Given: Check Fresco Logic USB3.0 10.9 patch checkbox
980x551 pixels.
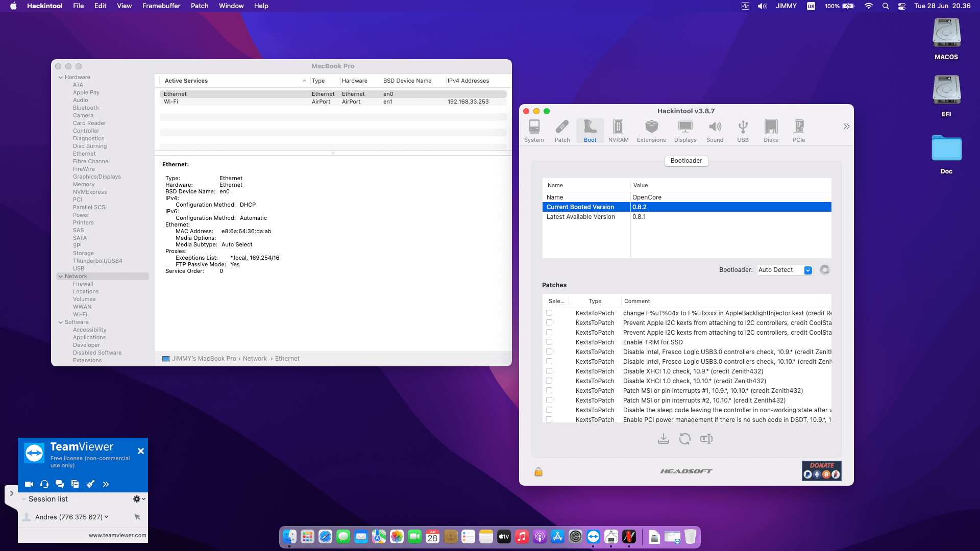Looking at the screenshot, I should [x=549, y=352].
